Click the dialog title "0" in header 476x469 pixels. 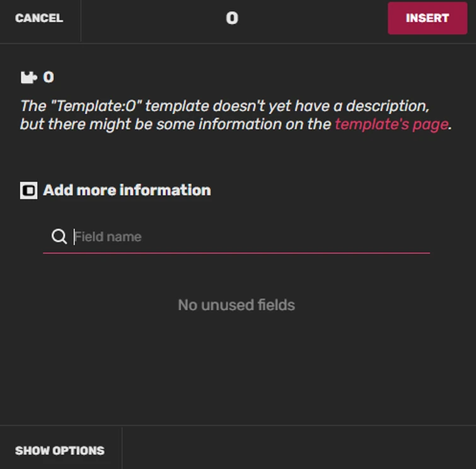coord(232,18)
